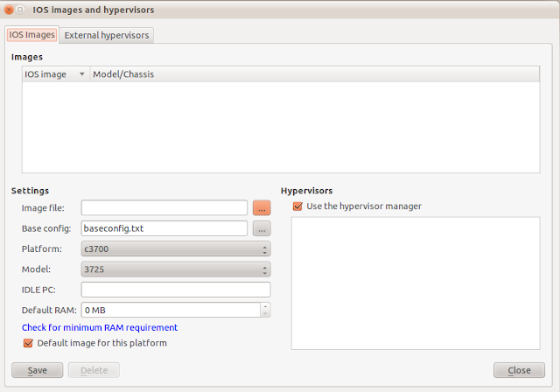Click the IDLE PC input field
The height and width of the screenshot is (392, 560).
pos(176,290)
